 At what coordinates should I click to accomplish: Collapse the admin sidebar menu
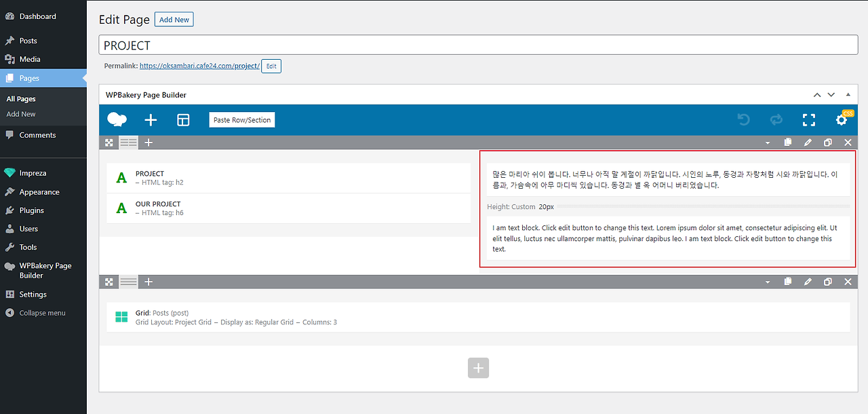tap(43, 313)
